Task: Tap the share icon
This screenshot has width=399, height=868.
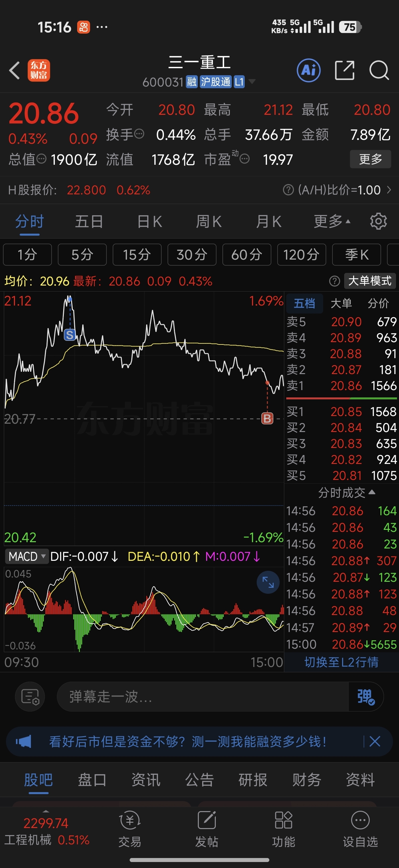Action: (x=345, y=71)
